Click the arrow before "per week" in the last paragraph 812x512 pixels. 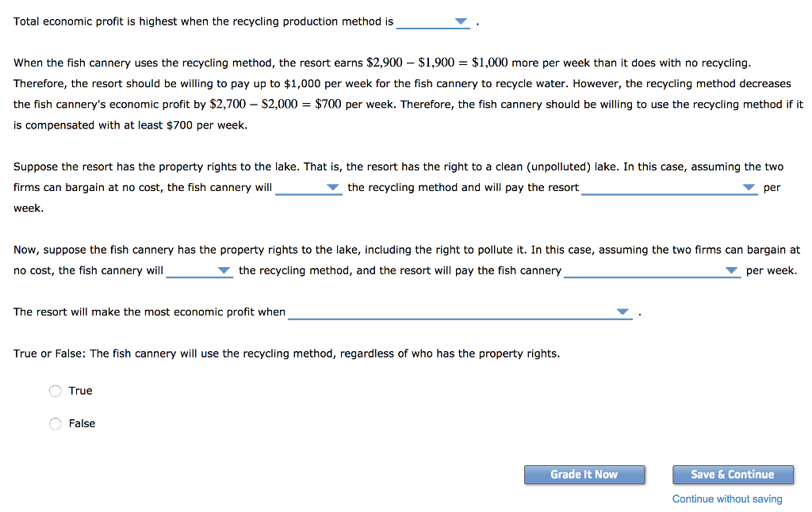point(730,271)
